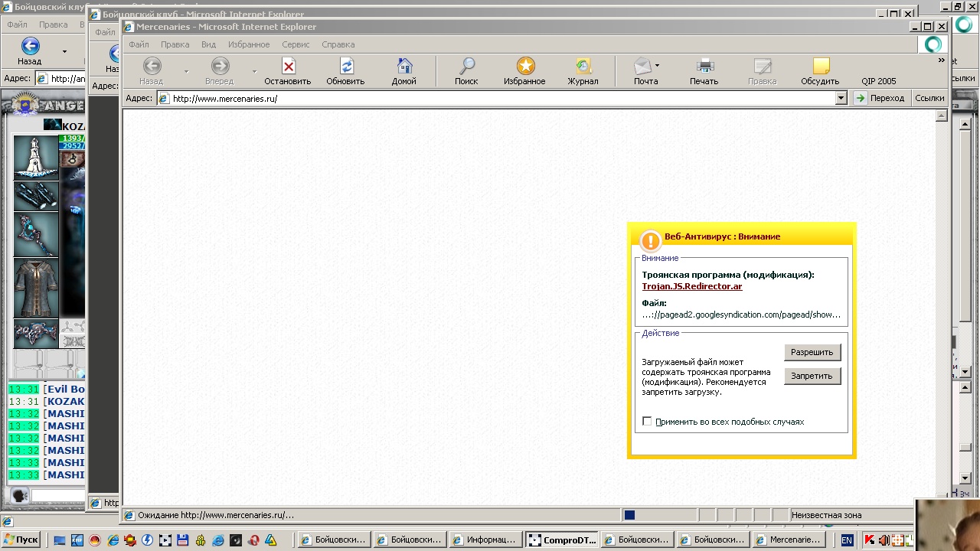
Task: Open the address bar dropdown list
Action: pos(841,98)
